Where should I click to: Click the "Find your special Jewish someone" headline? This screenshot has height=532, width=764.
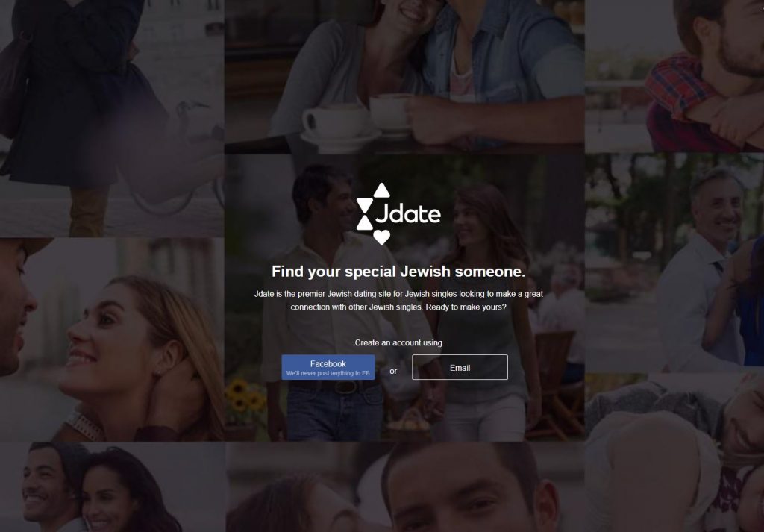(x=398, y=272)
